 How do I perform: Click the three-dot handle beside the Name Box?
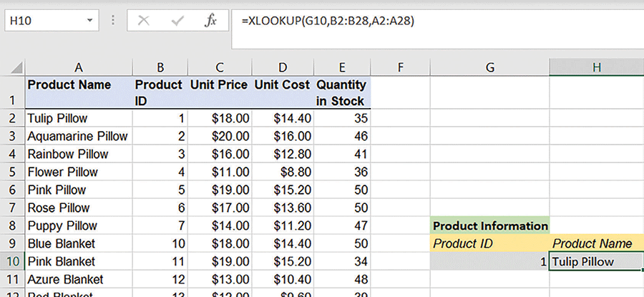[x=112, y=21]
